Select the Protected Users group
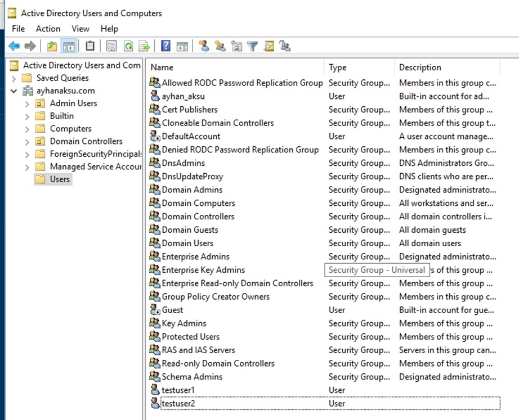 [190, 336]
